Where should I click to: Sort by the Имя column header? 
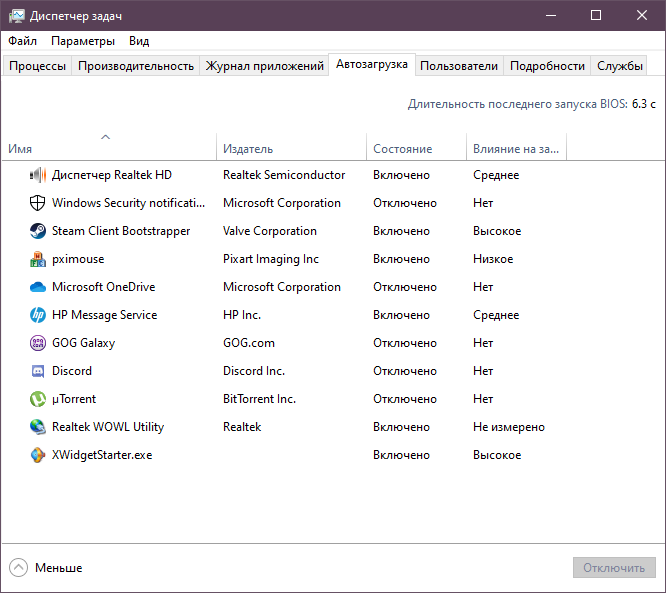click(109, 147)
